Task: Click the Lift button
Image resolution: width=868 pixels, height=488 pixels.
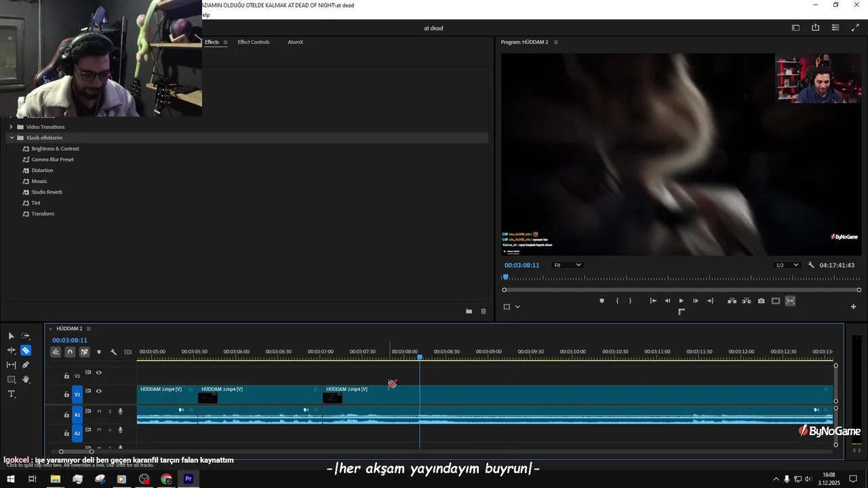Action: coord(732,301)
